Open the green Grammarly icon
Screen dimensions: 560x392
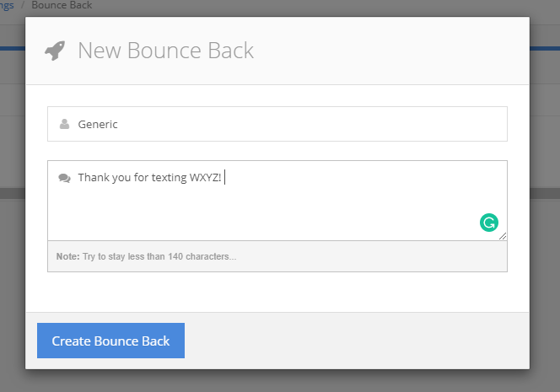tap(488, 223)
